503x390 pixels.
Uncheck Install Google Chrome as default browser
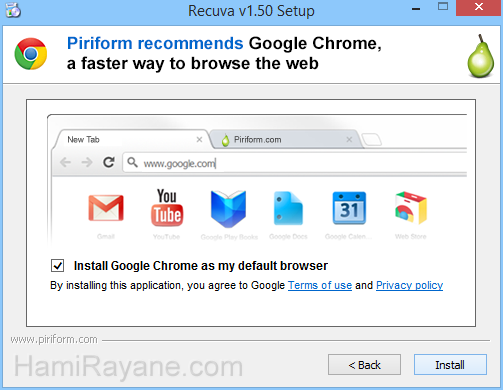tap(57, 266)
